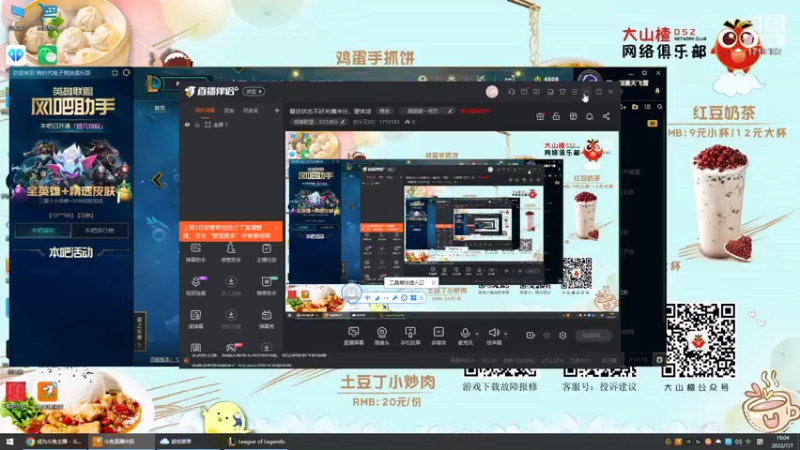This screenshot has width=800, height=450.
Task: Open the PK tool in bottom toolbox row
Action: point(231,348)
